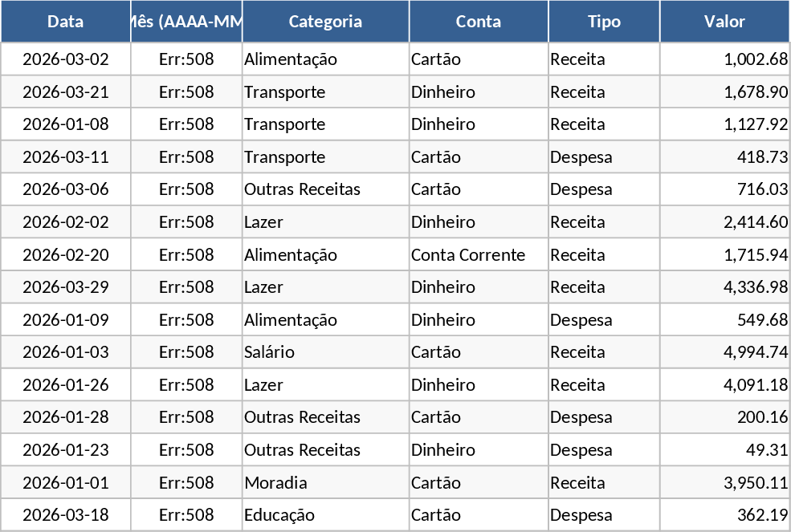Click the Data column header
The height and width of the screenshot is (532, 791).
tap(65, 22)
